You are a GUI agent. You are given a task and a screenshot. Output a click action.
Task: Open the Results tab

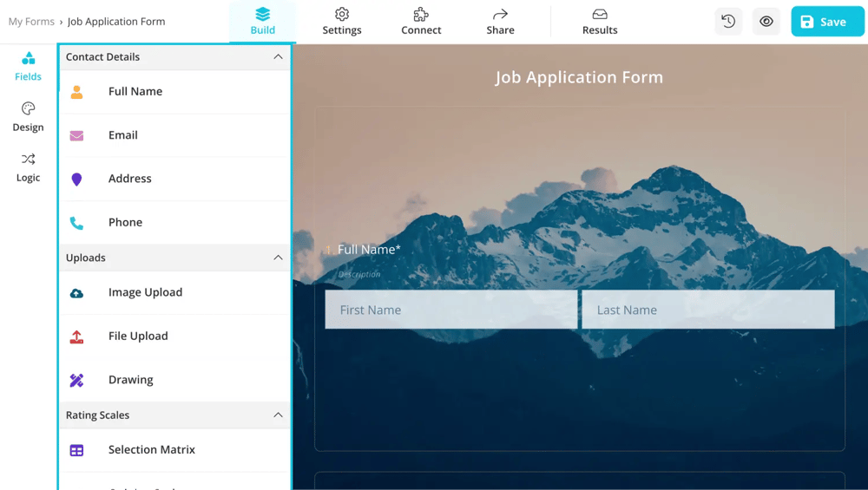point(600,22)
